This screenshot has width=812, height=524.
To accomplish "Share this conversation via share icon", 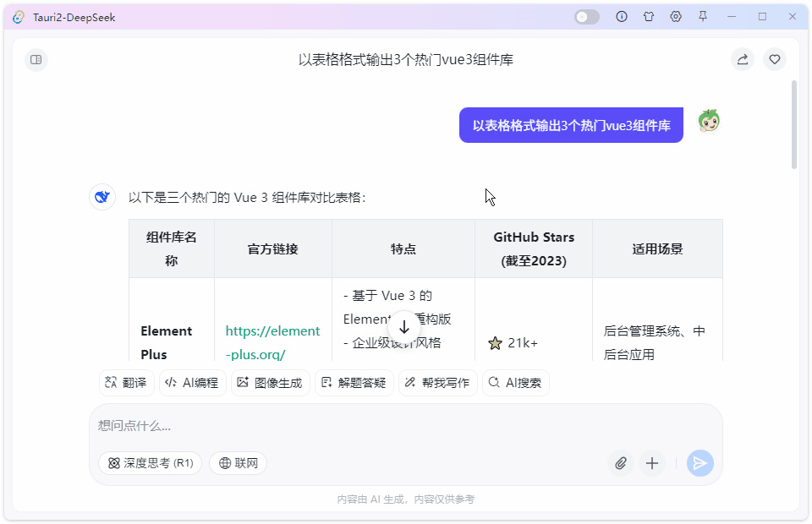I will point(743,59).
